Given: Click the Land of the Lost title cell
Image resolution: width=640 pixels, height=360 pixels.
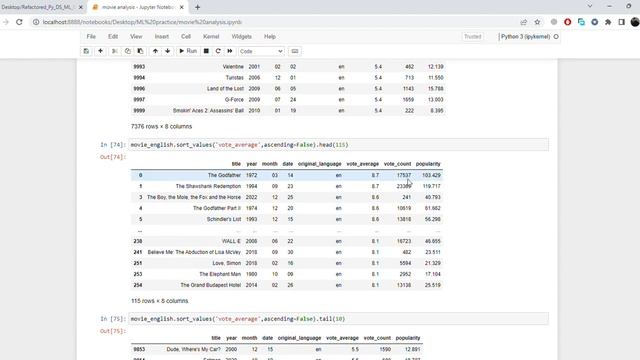Looking at the screenshot, I should tap(225, 89).
